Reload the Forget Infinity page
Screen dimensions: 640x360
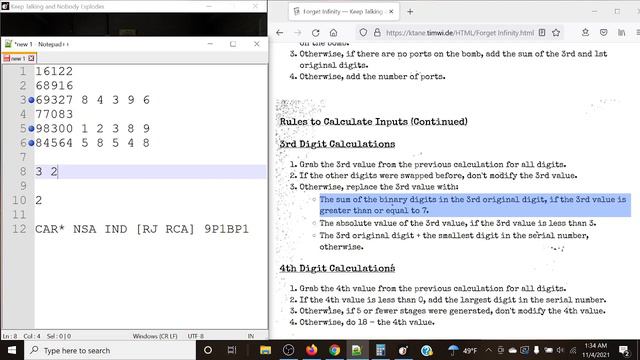tap(316, 33)
